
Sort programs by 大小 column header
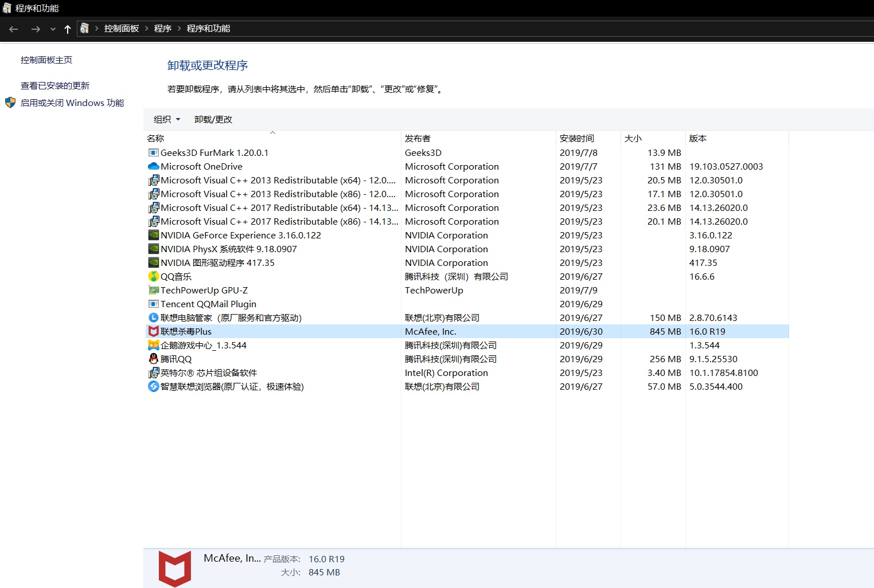[x=633, y=139]
